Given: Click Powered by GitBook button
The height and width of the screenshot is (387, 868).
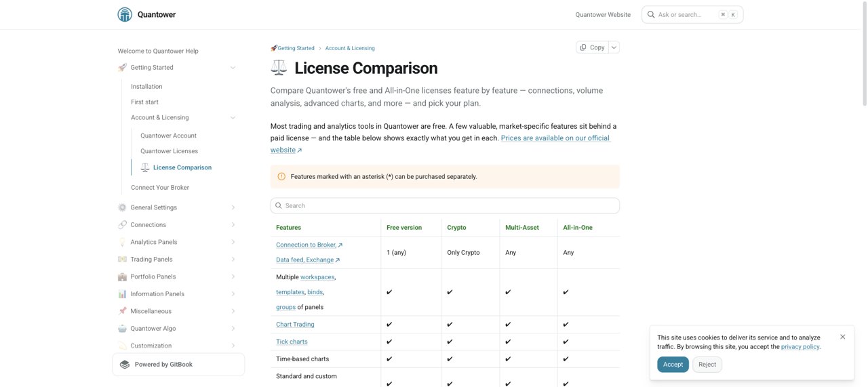Looking at the screenshot, I should pyautogui.click(x=178, y=364).
